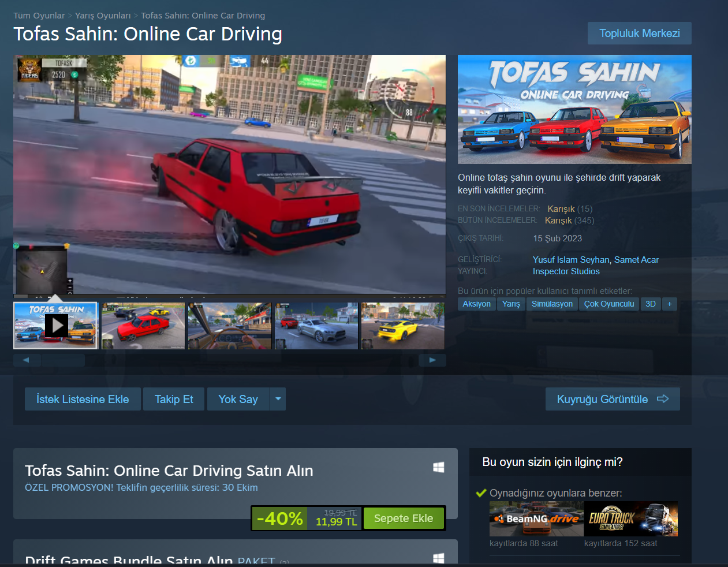
Task: Select the interior steering wheel screenshot thumbnail
Action: pyautogui.click(x=230, y=326)
